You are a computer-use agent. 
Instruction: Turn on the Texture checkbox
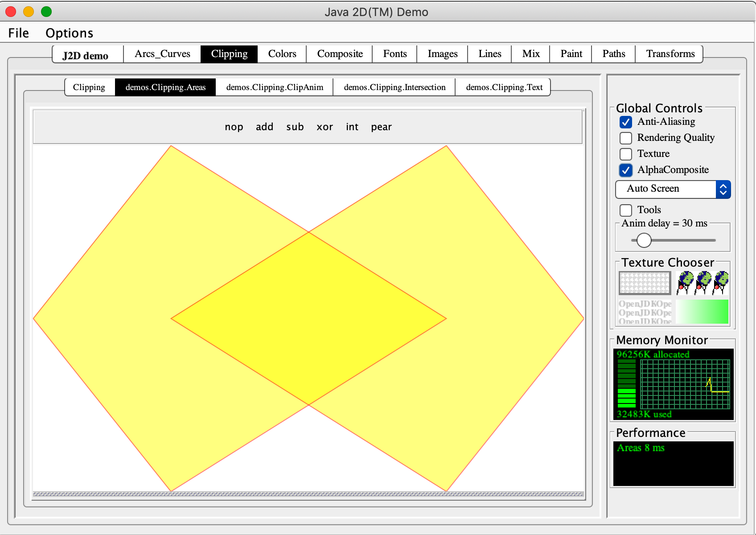tap(626, 154)
